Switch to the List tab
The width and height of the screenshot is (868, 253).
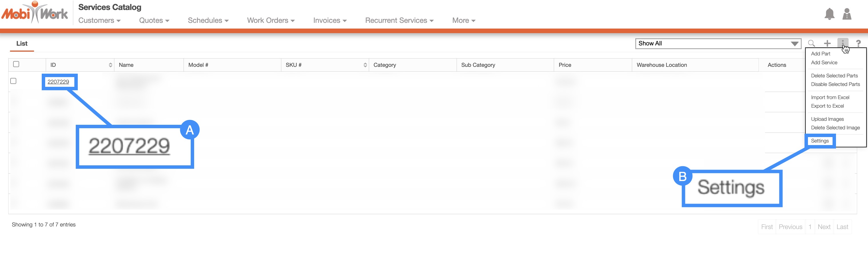(x=22, y=44)
